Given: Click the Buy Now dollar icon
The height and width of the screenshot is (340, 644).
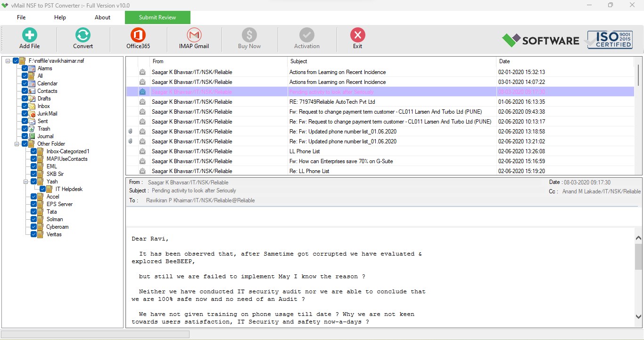Looking at the screenshot, I should pos(249,35).
